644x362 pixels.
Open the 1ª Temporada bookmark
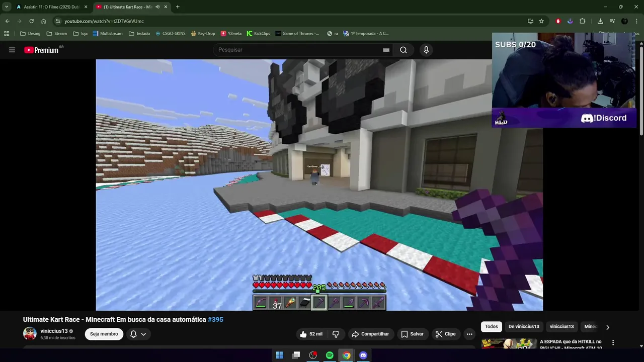point(366,34)
